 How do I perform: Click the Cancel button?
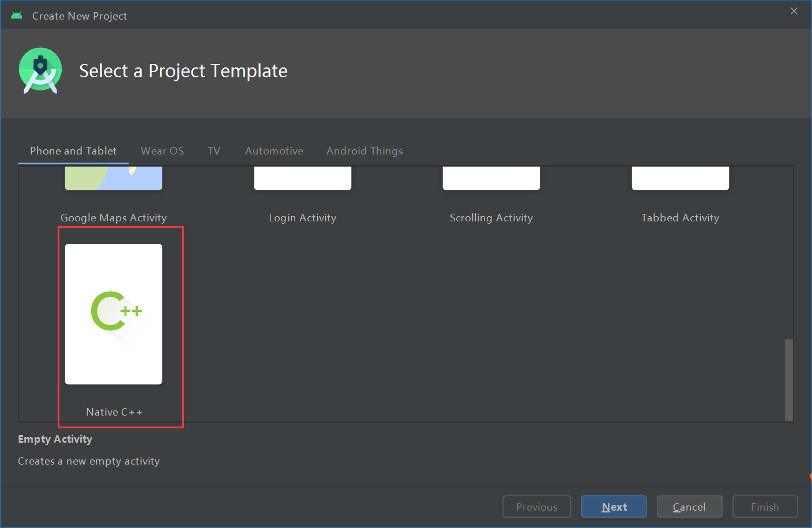pos(689,507)
